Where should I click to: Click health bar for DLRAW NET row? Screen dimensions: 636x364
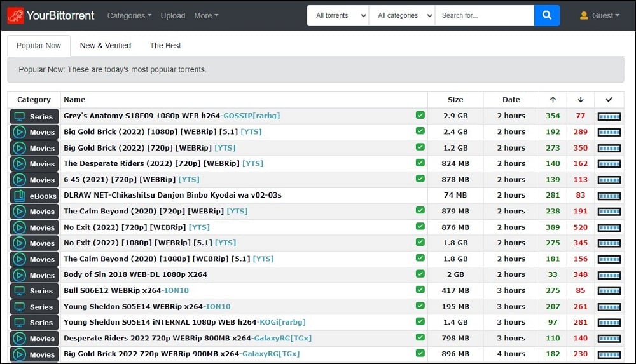609,196
